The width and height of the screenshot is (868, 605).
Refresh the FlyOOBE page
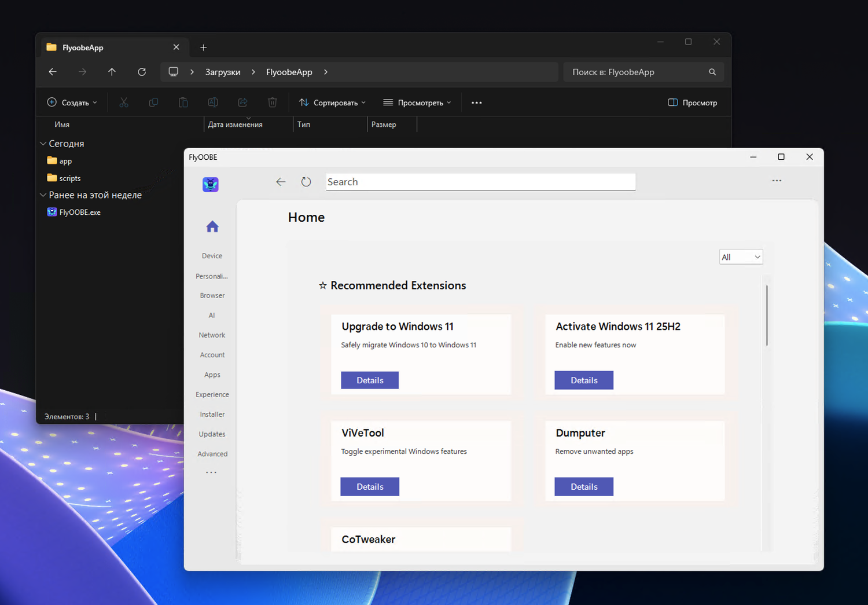306,182
